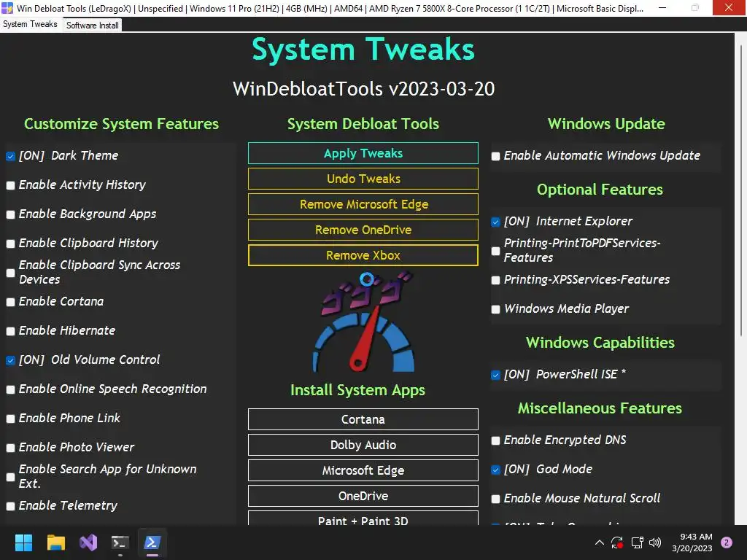Screen dimensions: 747x560
Task: Check Printing-XPSServices-Features
Action: click(x=495, y=280)
